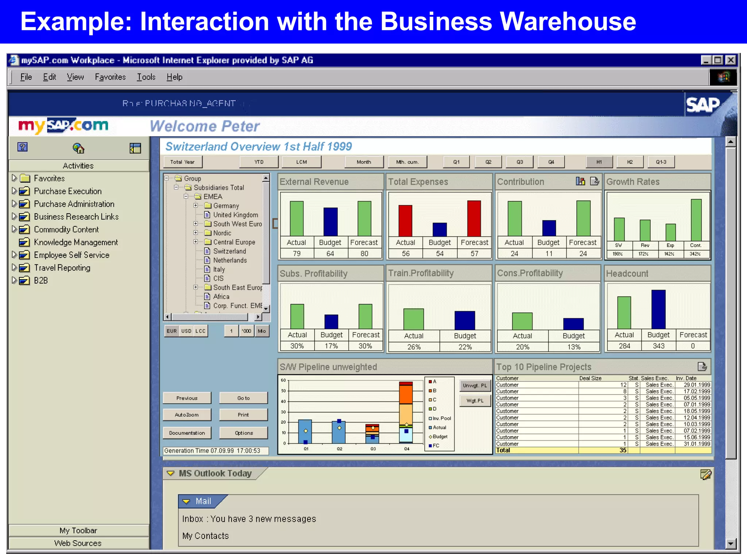Click the Africa document icon in tree
Screen dimensions: 747x560
[x=207, y=296]
